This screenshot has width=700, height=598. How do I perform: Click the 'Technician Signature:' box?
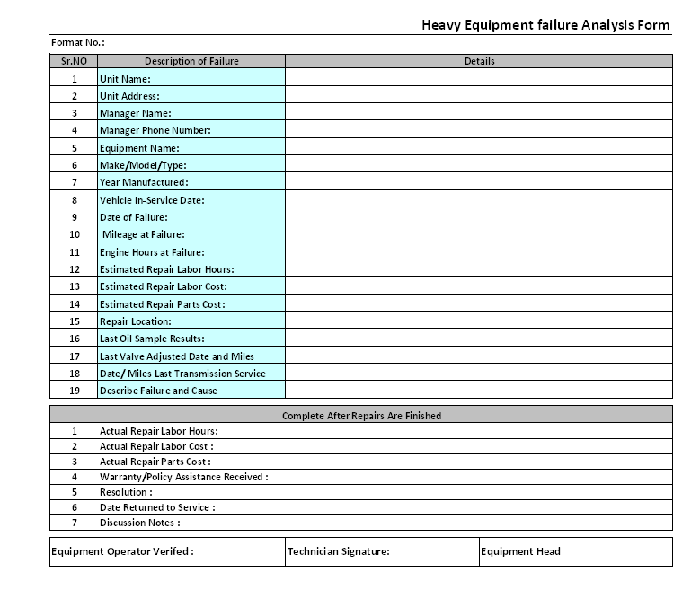pyautogui.click(x=382, y=551)
